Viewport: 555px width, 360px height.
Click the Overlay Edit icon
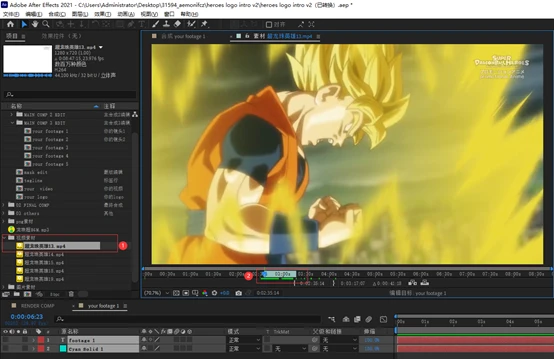(x=425, y=282)
